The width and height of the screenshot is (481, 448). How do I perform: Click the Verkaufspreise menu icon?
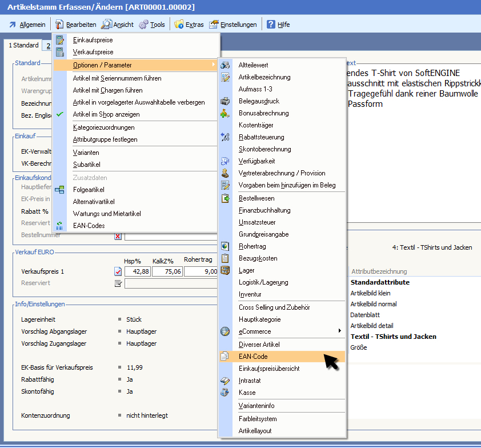point(60,52)
